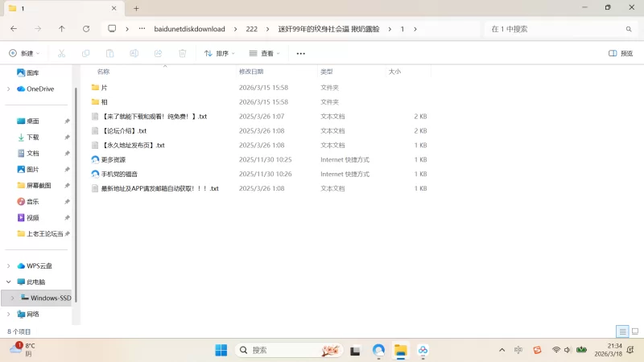Switch to large icons view in status bar
This screenshot has width=644, height=362.
coord(634,331)
